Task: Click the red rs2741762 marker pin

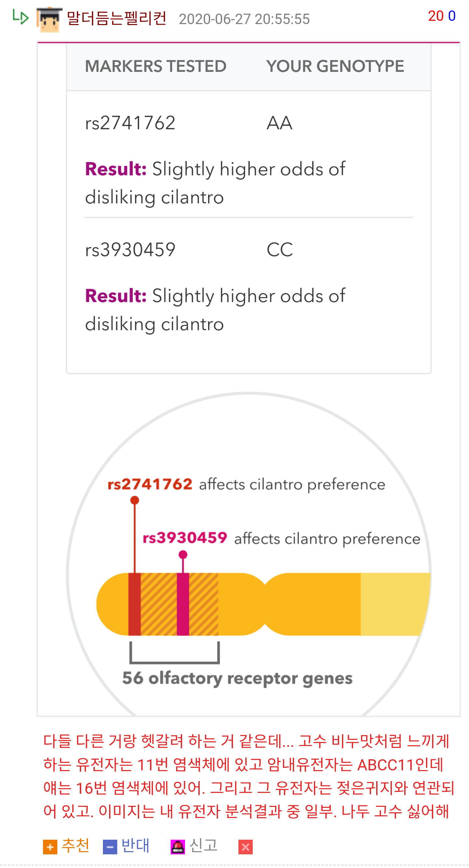Action: click(135, 500)
